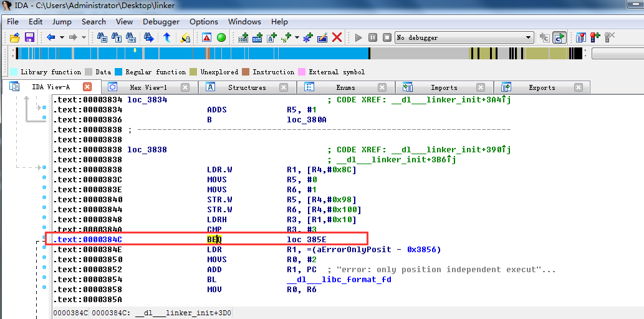Click the add breakpoint icon

595,38
